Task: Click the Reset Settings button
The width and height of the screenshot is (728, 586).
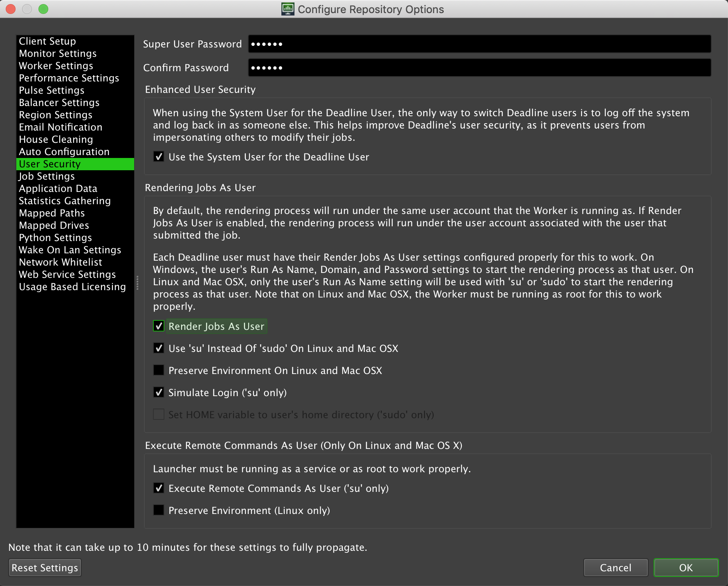Action: click(x=45, y=568)
